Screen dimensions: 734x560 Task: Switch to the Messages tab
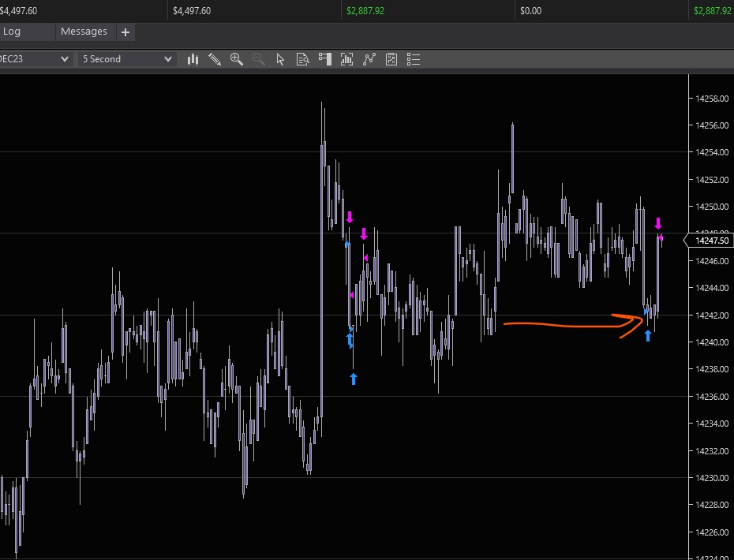click(84, 32)
